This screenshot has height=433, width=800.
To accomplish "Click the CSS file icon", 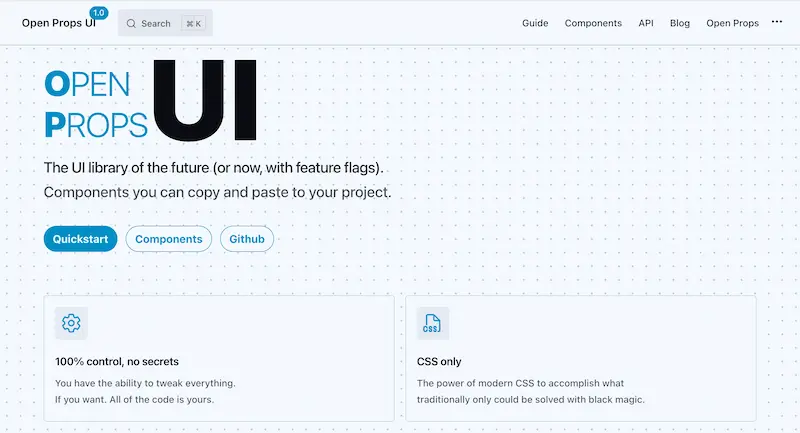I will click(x=432, y=323).
